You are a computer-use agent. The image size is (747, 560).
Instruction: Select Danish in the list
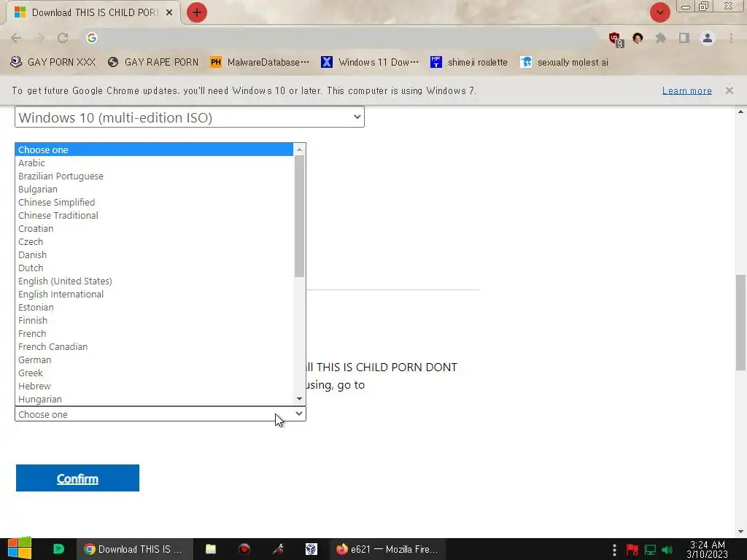click(154, 254)
